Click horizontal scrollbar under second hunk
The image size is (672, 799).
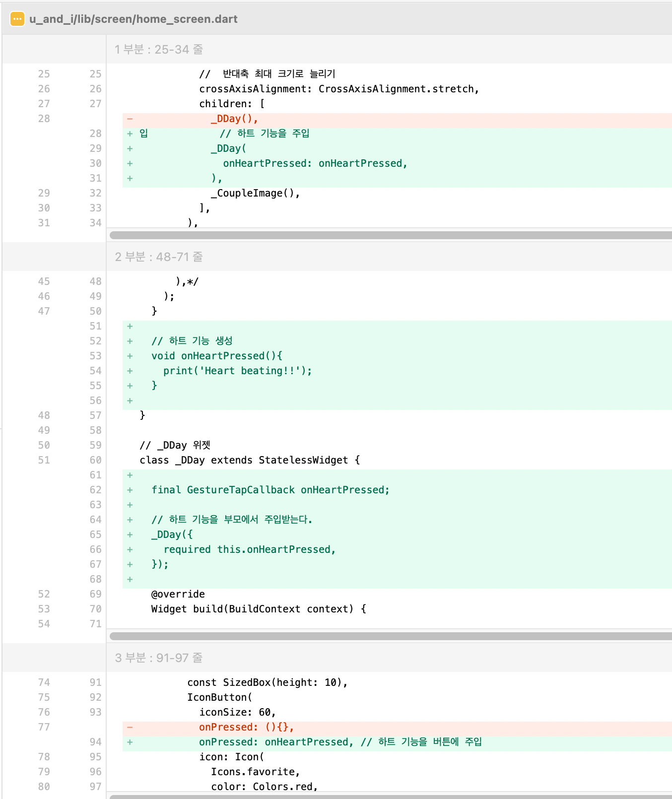click(391, 636)
